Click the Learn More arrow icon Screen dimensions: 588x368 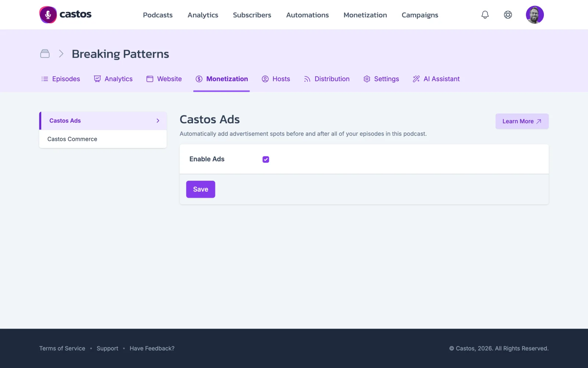pyautogui.click(x=539, y=121)
